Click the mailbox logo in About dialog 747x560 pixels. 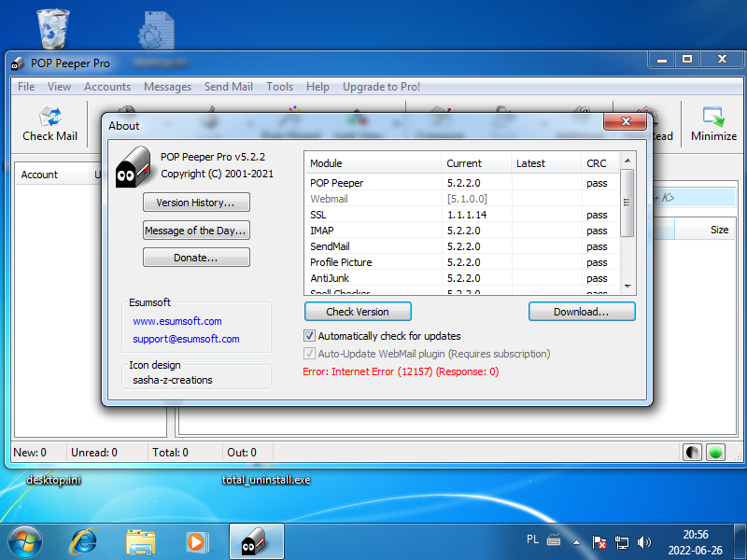pyautogui.click(x=134, y=167)
